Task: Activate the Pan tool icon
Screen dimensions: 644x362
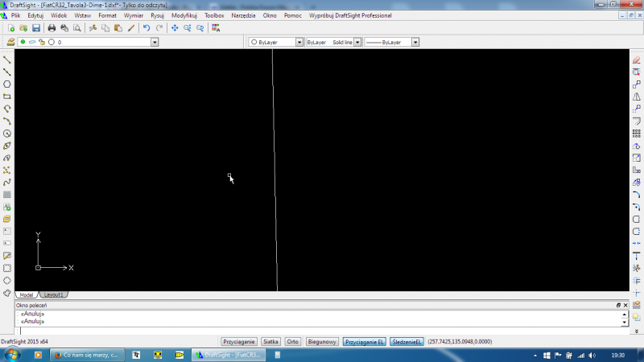Action: (x=174, y=28)
